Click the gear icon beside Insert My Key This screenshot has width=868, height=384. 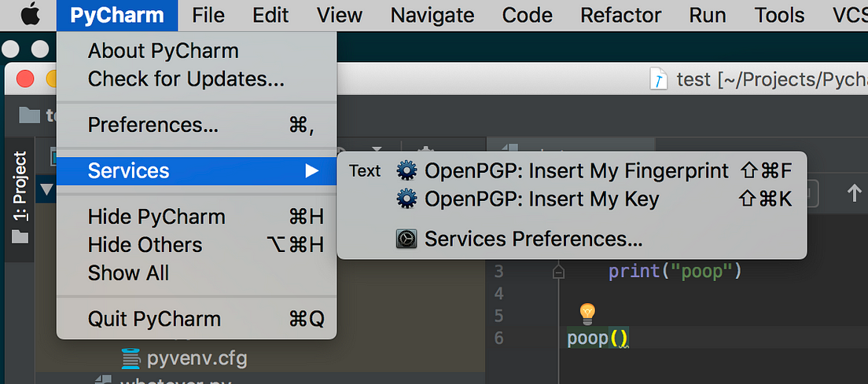407,199
